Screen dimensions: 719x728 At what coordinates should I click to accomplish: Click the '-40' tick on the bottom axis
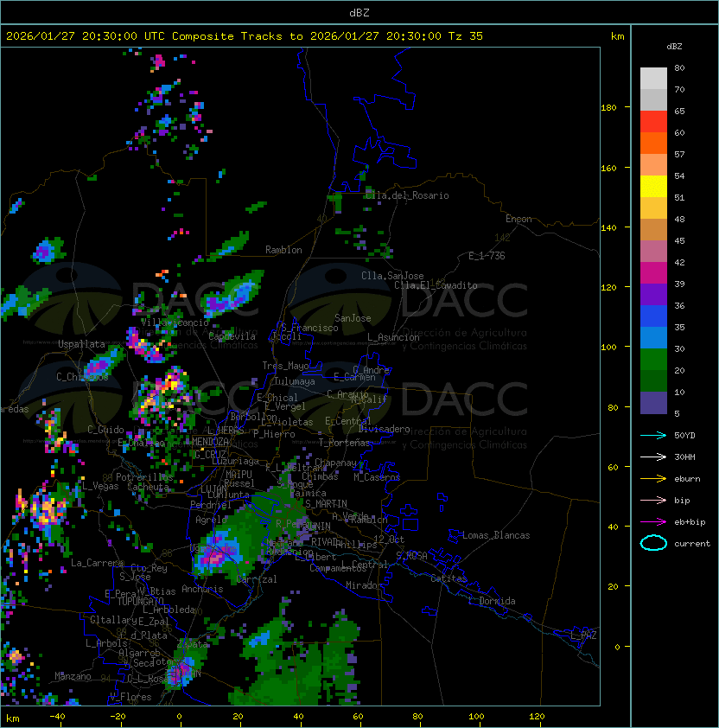(57, 717)
